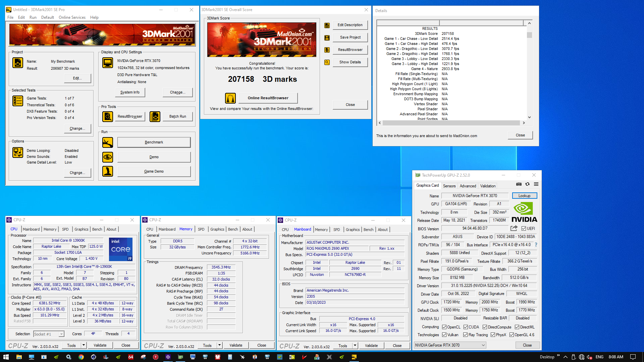Show hidden system tray icons
Viewport: 644px width, 362px height.
tap(566, 357)
